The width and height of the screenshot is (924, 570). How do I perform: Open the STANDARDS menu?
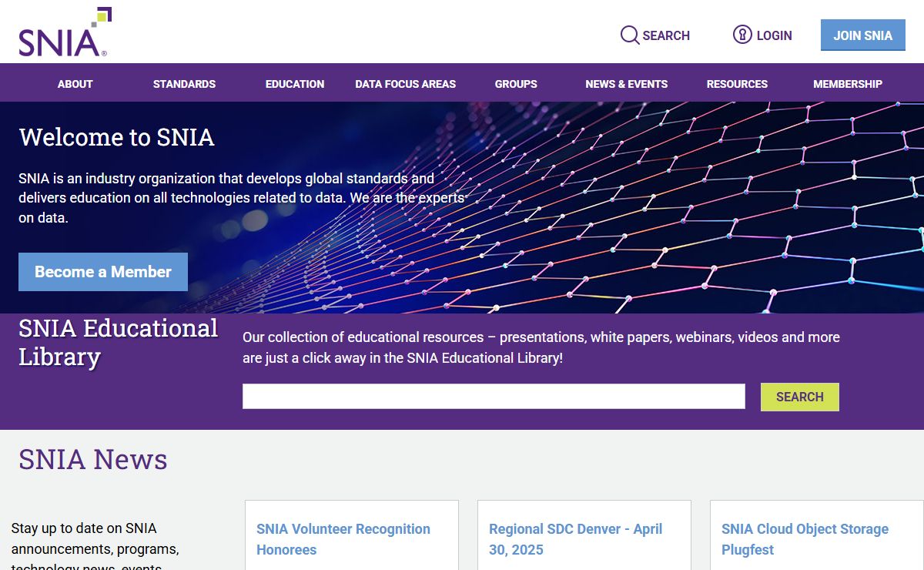tap(184, 84)
